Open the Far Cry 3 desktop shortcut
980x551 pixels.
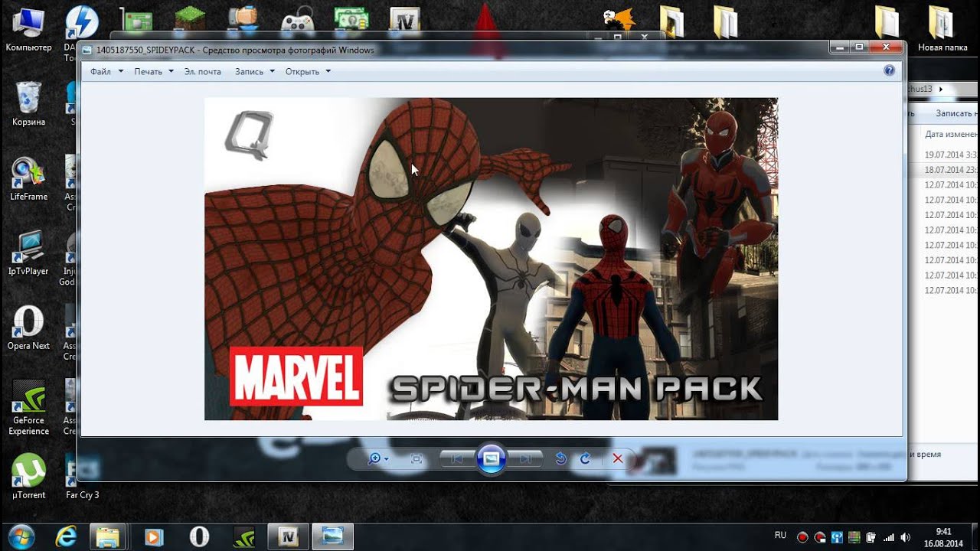click(x=82, y=476)
